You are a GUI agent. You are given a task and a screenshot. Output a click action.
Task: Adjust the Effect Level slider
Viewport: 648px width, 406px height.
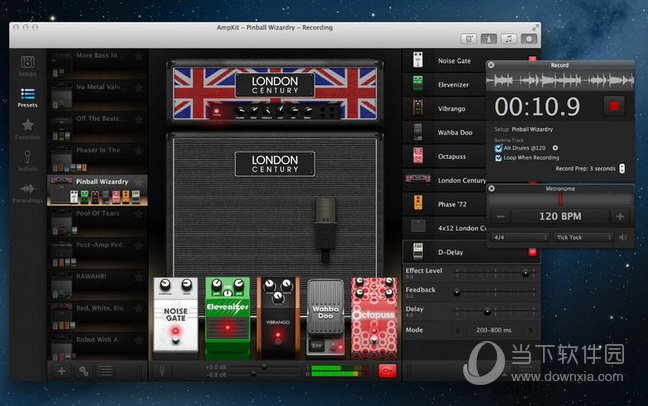pyautogui.click(x=495, y=273)
